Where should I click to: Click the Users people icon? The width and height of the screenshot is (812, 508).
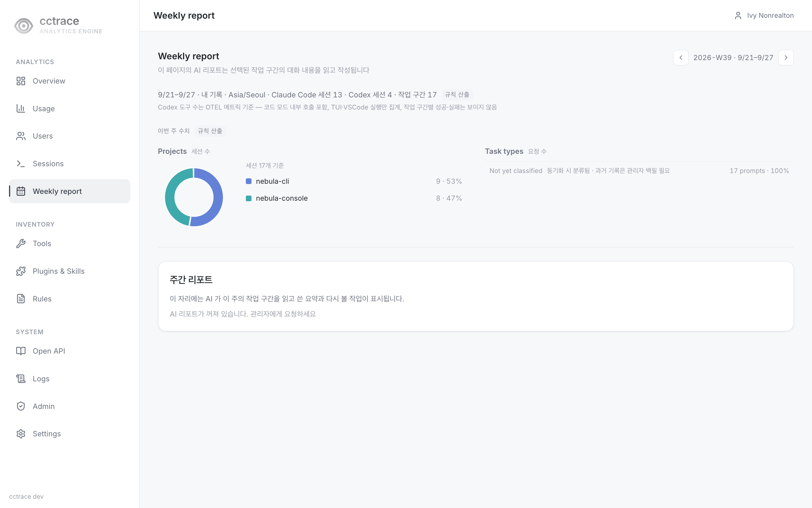click(x=21, y=136)
